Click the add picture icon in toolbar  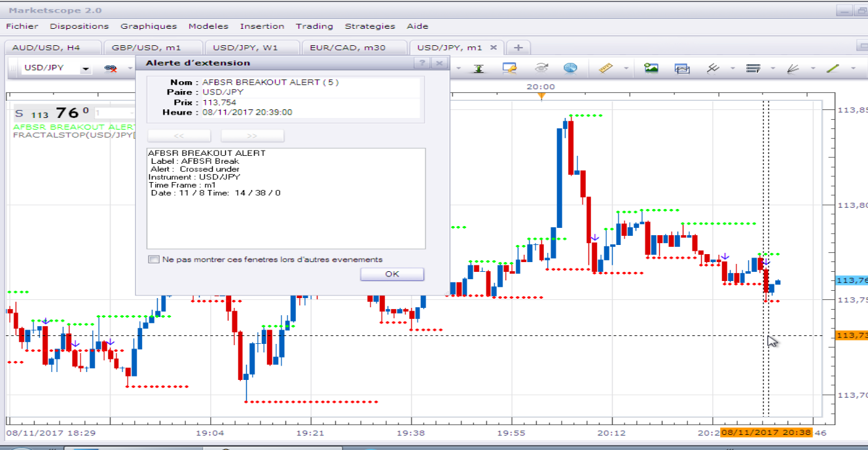click(651, 67)
